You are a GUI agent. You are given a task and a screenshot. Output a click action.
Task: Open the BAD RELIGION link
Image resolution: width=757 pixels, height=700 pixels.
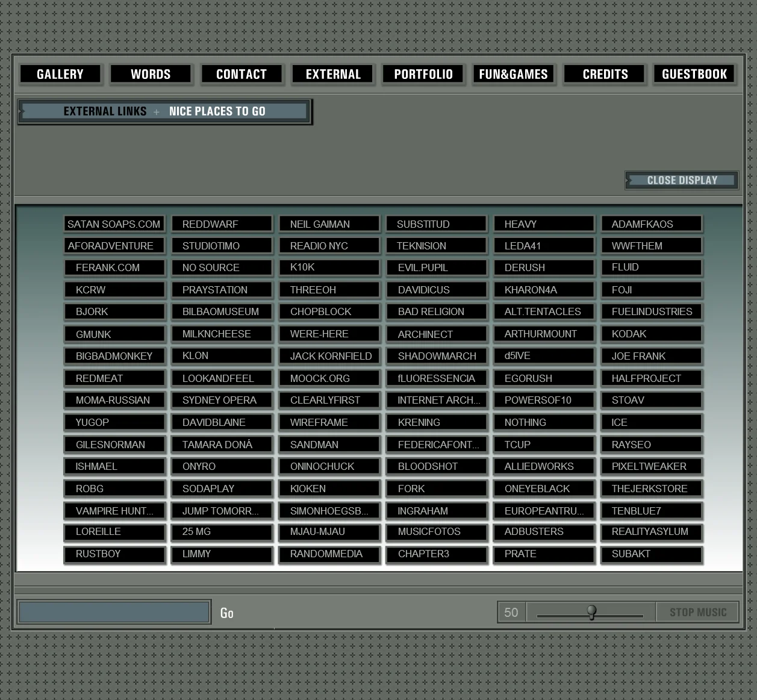(437, 311)
